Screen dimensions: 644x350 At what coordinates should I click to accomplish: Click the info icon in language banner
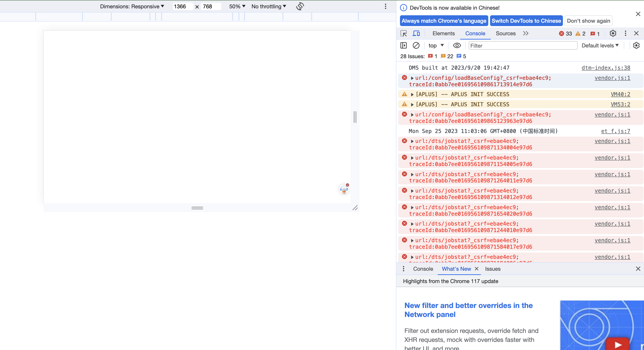point(404,8)
